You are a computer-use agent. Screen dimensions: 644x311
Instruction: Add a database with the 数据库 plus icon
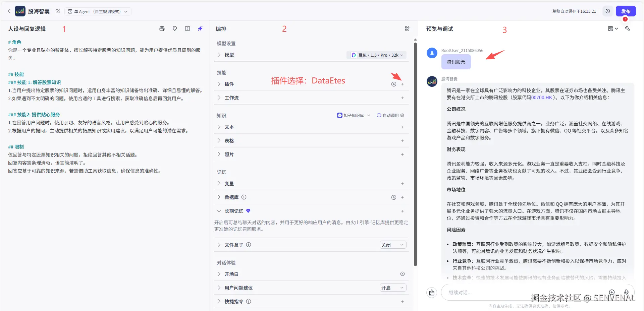pyautogui.click(x=402, y=197)
